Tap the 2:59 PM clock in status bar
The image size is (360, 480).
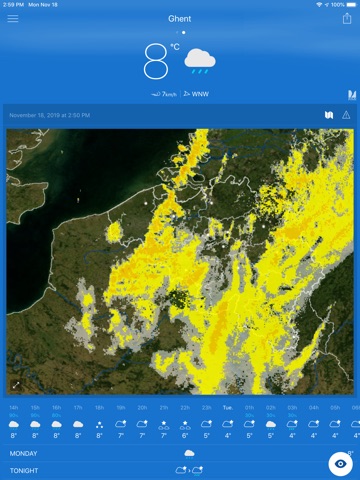coord(13,5)
